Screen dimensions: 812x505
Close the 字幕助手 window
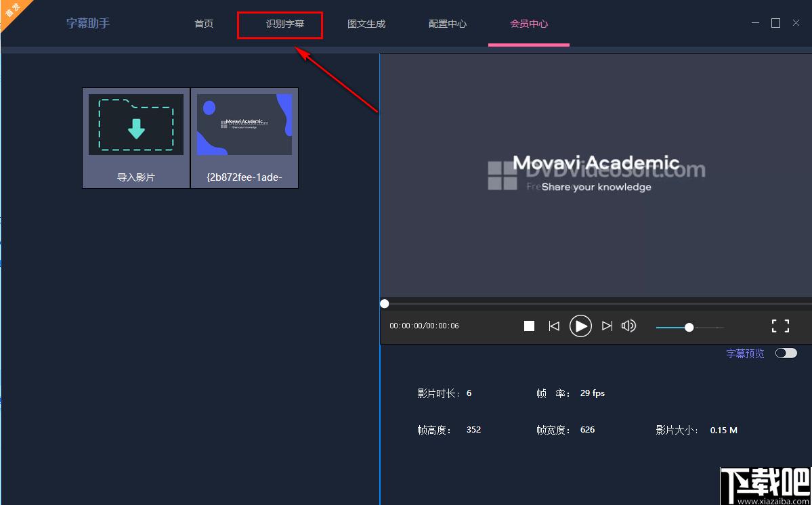pos(796,23)
